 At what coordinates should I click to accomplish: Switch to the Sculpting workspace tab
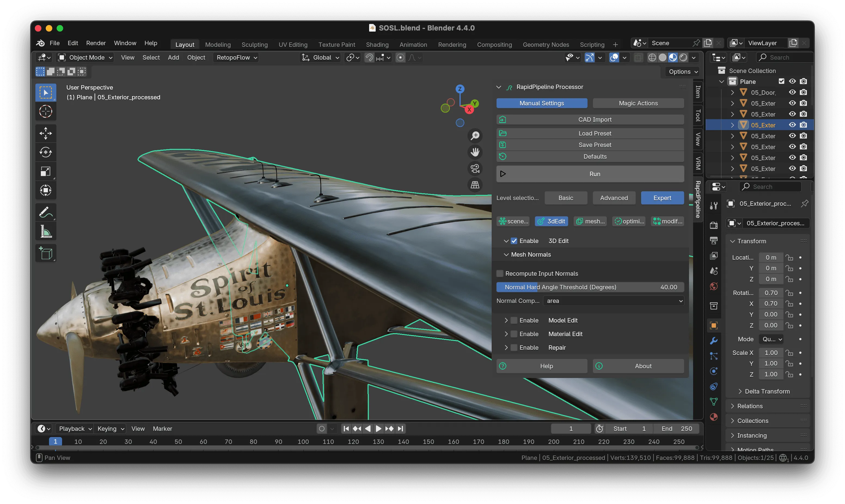254,44
